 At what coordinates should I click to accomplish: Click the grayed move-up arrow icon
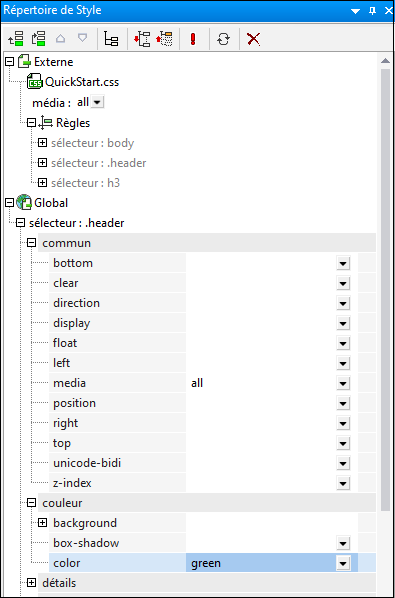point(61,39)
